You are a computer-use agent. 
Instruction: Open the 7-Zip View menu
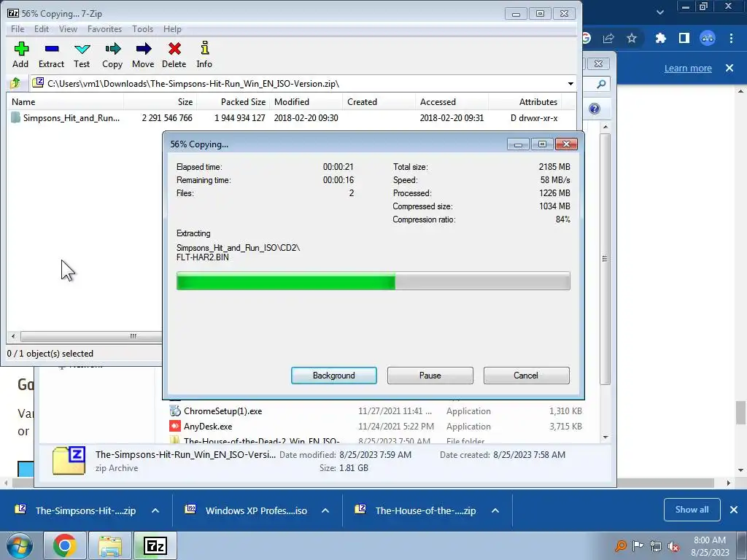[68, 29]
